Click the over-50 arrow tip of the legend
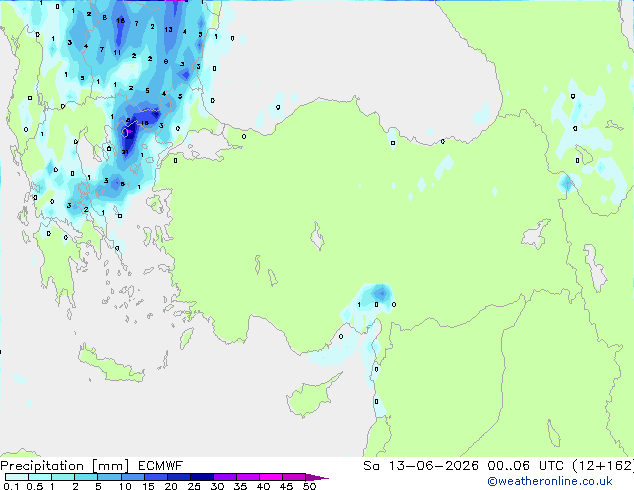The image size is (634, 490). click(x=317, y=477)
